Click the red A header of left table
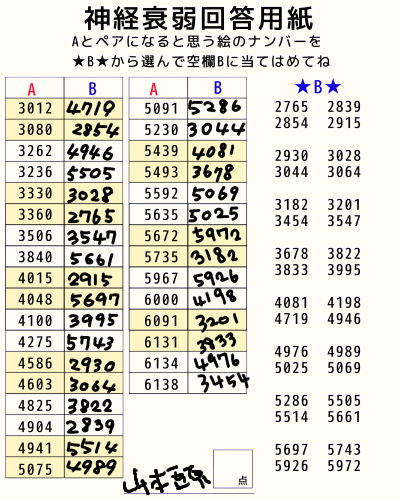 pyautogui.click(x=32, y=89)
